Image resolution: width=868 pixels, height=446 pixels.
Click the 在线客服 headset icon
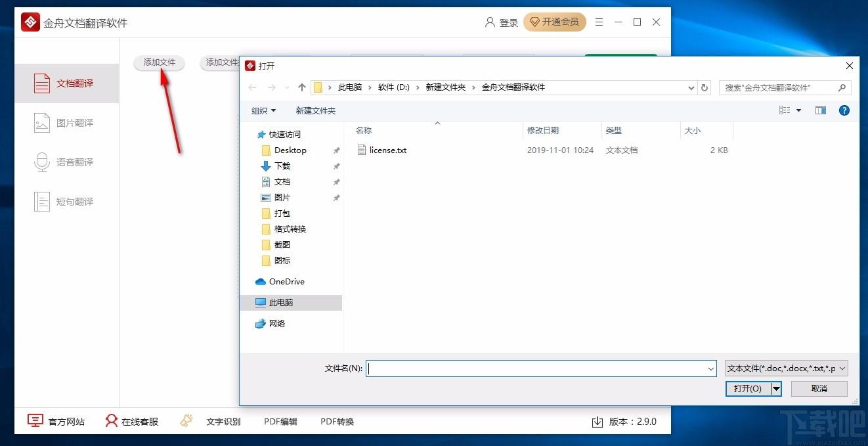112,421
